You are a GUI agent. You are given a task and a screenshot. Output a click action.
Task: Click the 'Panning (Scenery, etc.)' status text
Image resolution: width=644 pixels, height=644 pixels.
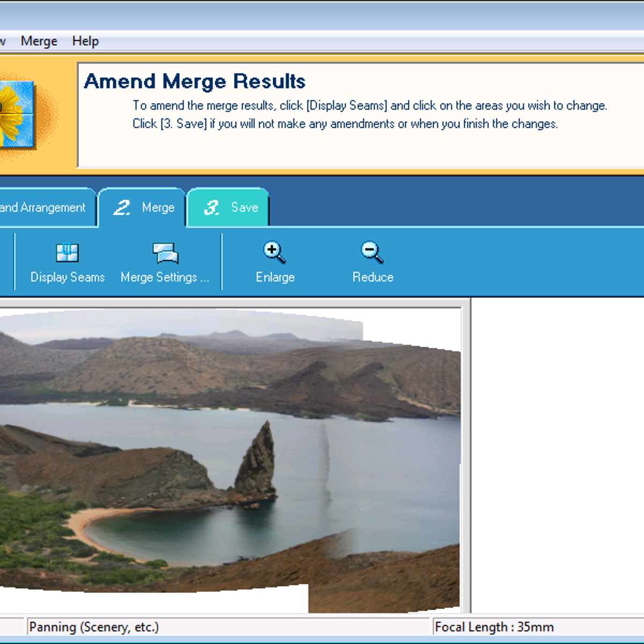coord(94,627)
